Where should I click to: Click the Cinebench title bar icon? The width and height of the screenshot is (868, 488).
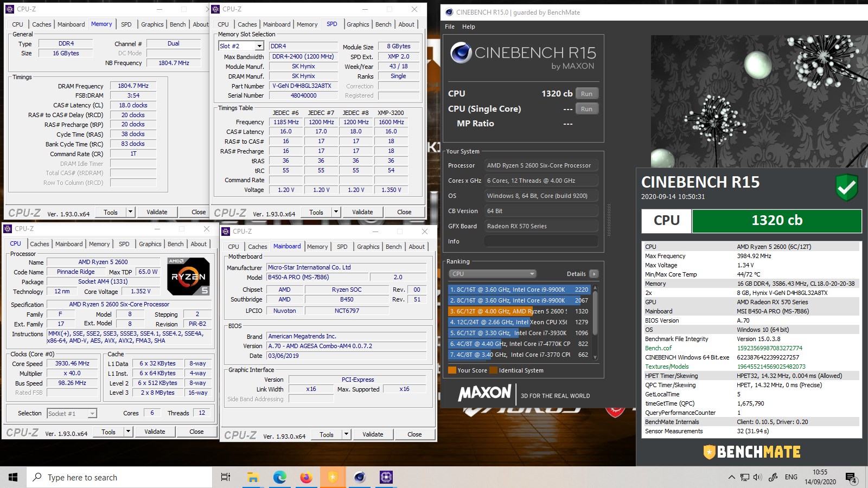pyautogui.click(x=449, y=12)
